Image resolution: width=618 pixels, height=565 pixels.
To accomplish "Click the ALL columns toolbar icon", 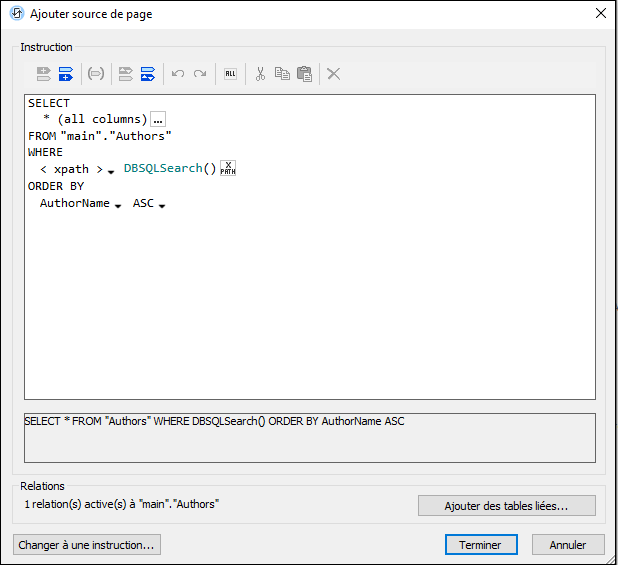I will pyautogui.click(x=230, y=74).
